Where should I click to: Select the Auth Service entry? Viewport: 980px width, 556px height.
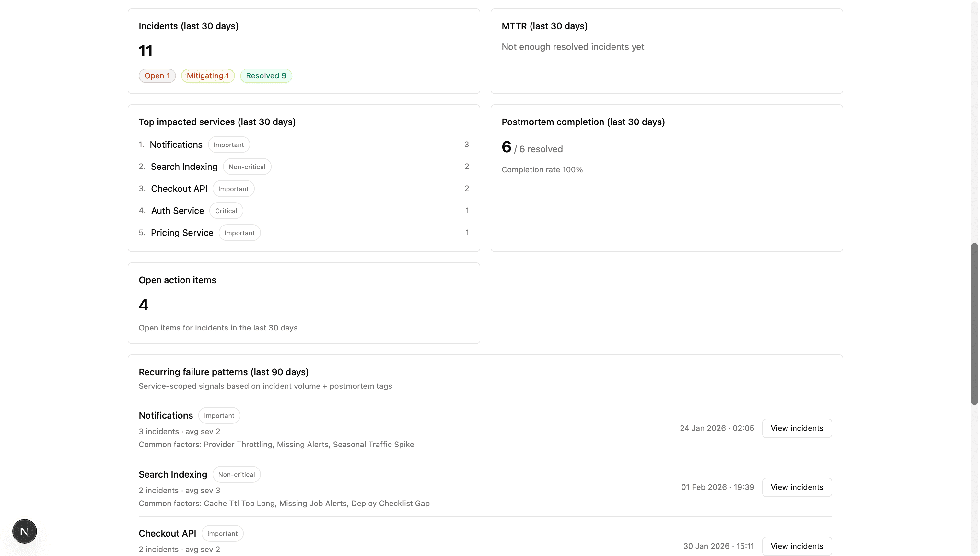pyautogui.click(x=177, y=210)
